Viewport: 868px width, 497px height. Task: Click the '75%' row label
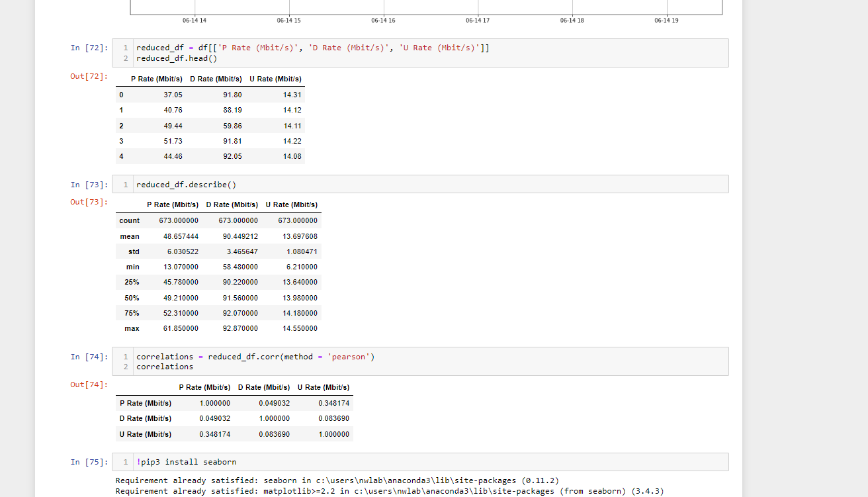[132, 313]
